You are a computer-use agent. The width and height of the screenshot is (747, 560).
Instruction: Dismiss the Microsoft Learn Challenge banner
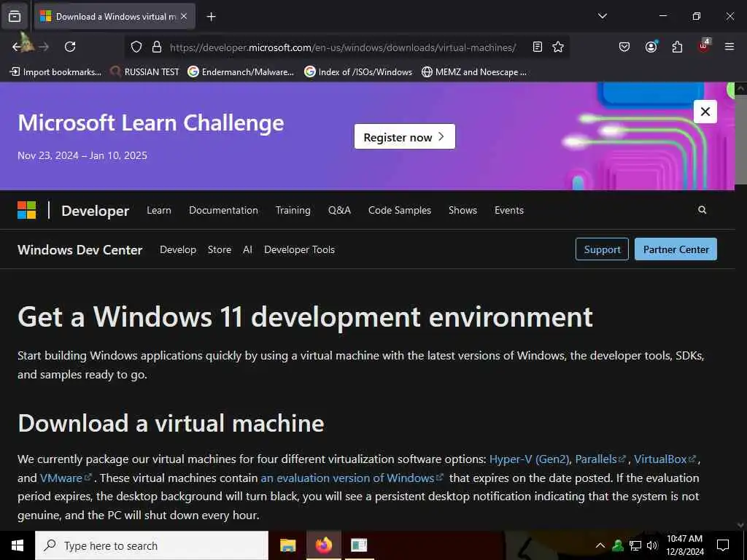tap(705, 112)
